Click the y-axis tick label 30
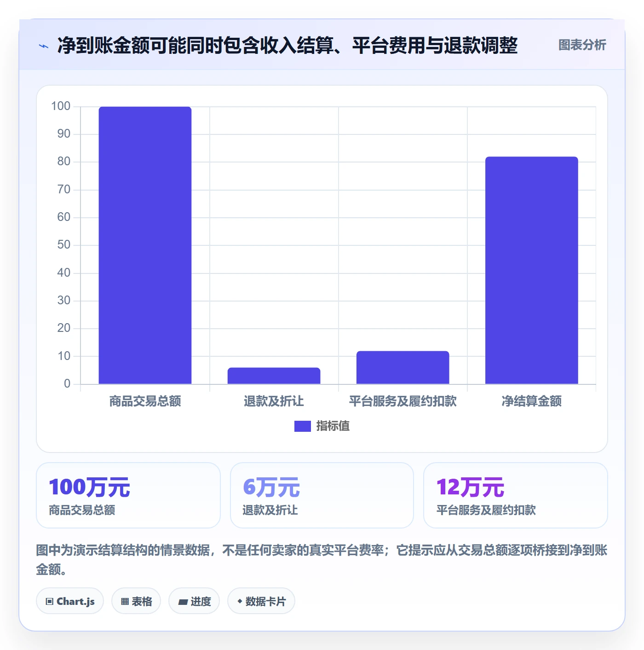 click(64, 300)
